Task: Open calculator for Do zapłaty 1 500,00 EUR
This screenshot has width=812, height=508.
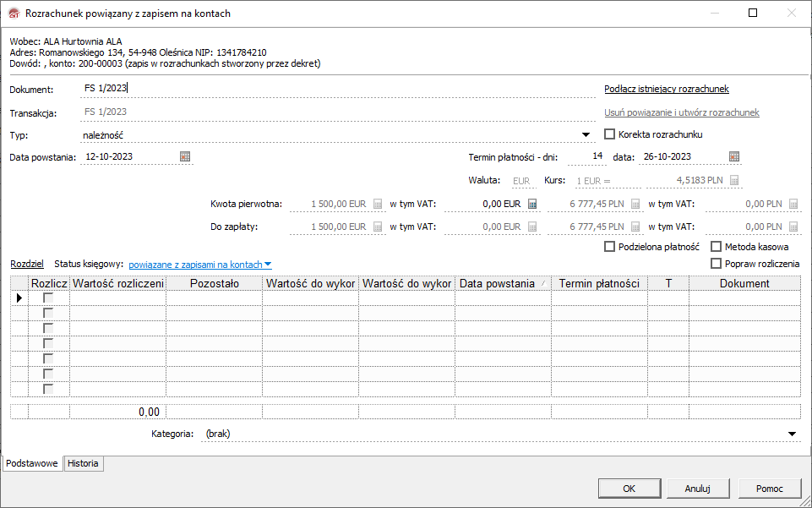Action: coord(378,227)
